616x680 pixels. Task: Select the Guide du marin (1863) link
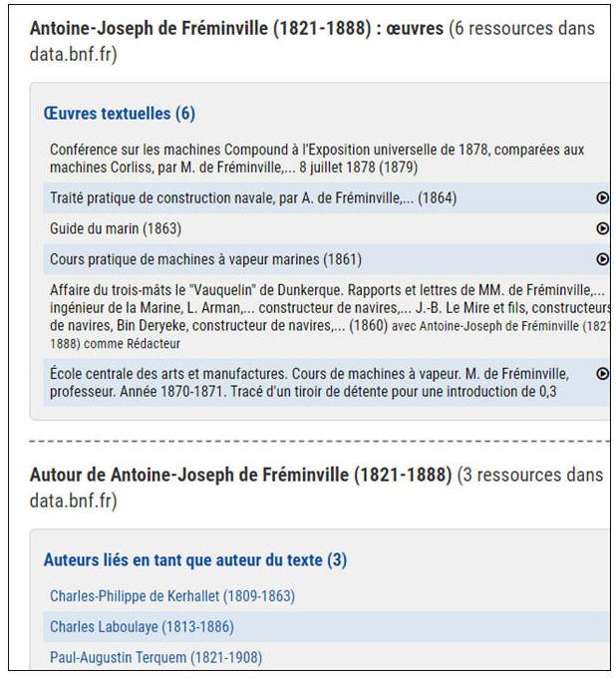tap(116, 228)
